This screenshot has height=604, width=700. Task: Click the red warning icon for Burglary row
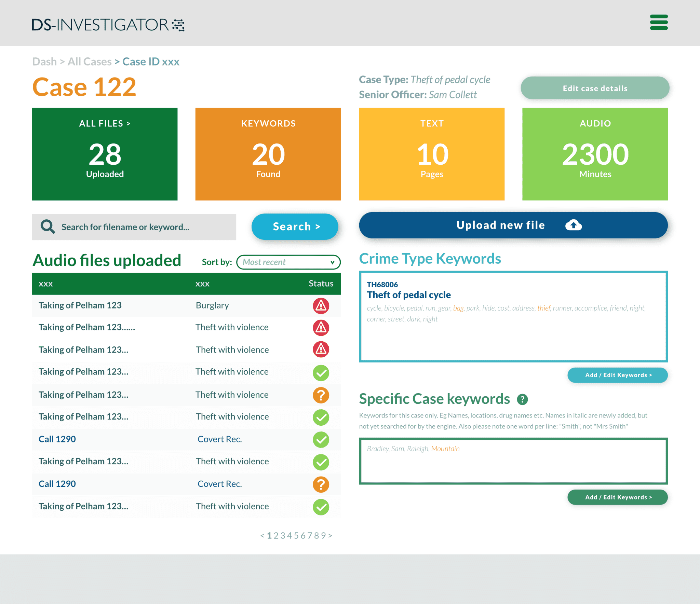[321, 306]
